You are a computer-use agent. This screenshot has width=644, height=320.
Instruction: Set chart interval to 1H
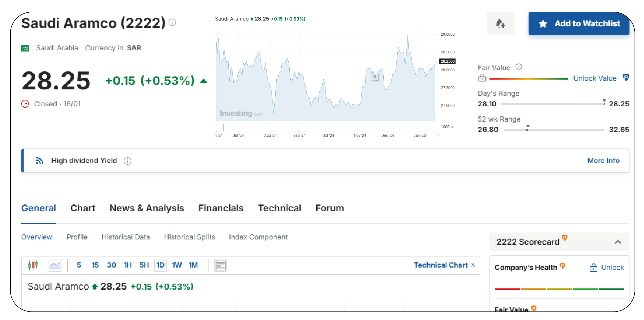pyautogui.click(x=128, y=265)
